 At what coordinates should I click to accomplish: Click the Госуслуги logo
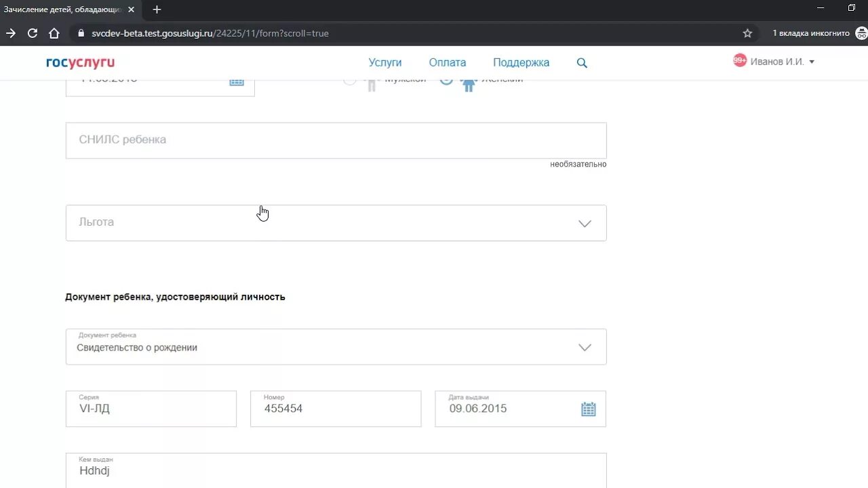(x=80, y=62)
